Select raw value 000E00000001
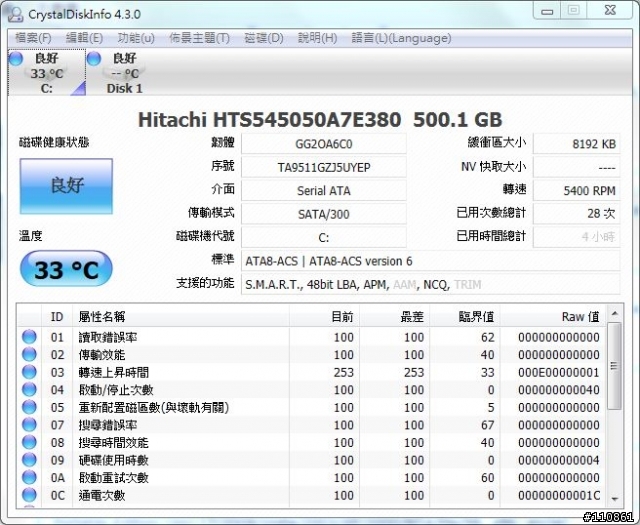 pos(558,372)
